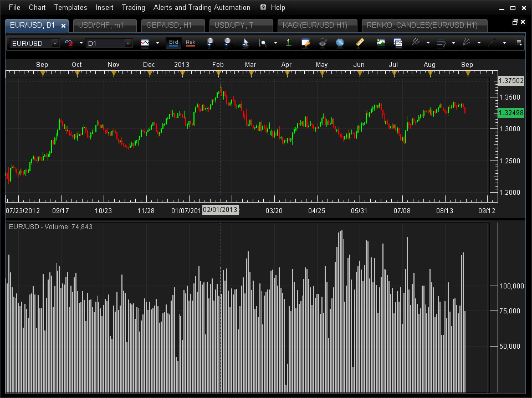The image size is (532, 398).
Task: Click the blue globe icon
Action: click(x=340, y=43)
